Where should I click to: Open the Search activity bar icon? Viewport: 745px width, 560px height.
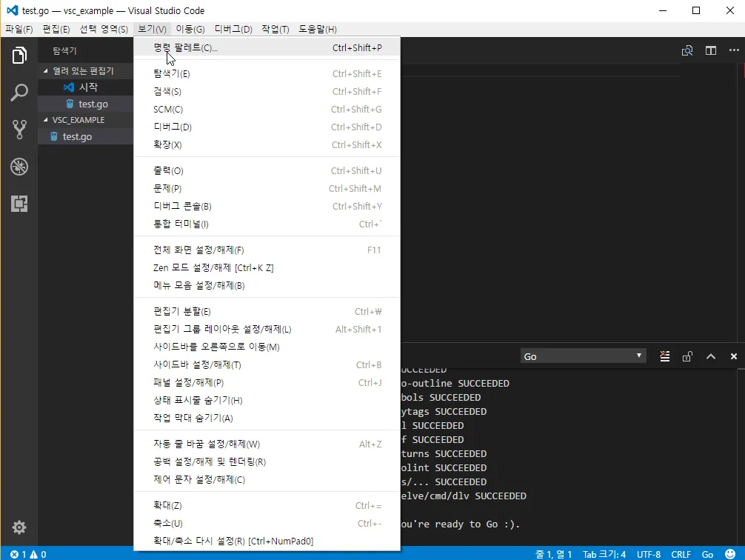pyautogui.click(x=19, y=93)
